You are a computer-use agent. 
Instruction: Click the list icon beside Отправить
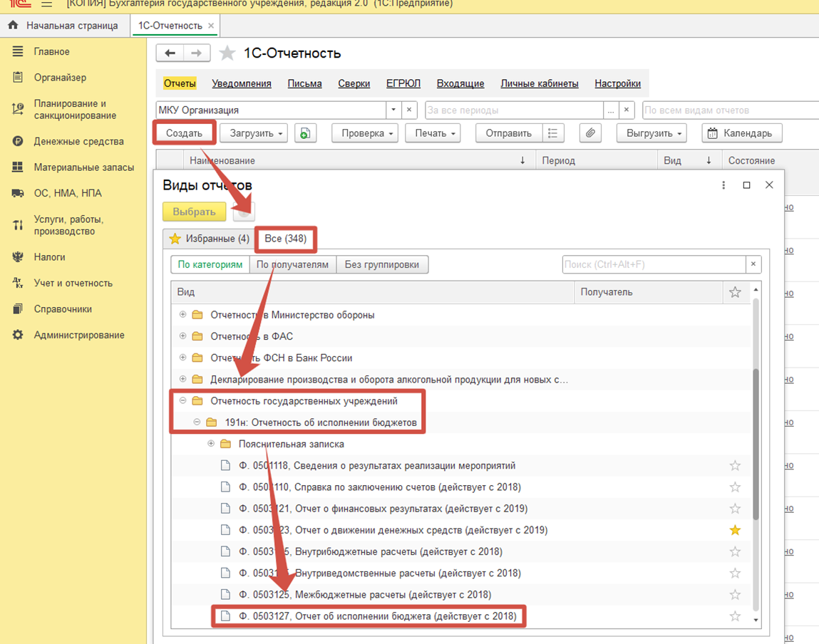pyautogui.click(x=552, y=133)
